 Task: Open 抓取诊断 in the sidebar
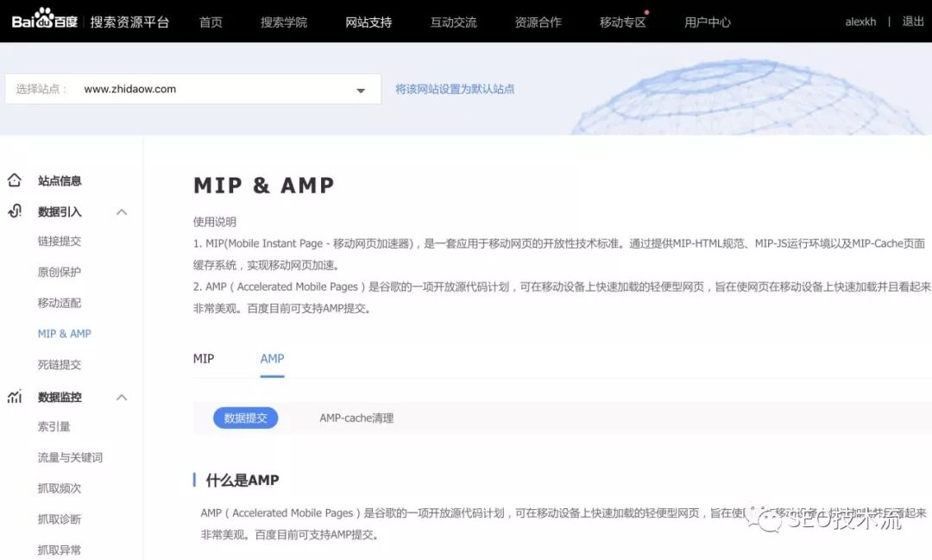pyautogui.click(x=60, y=519)
